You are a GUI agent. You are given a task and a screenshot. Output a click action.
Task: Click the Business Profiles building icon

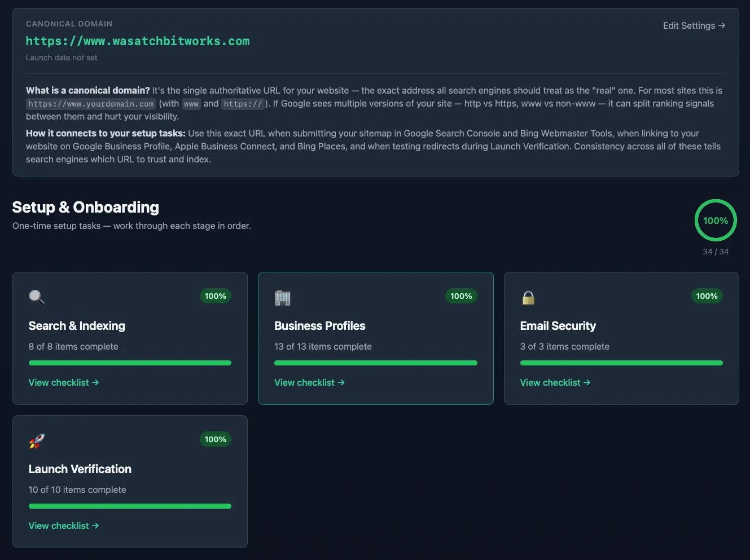point(282,297)
